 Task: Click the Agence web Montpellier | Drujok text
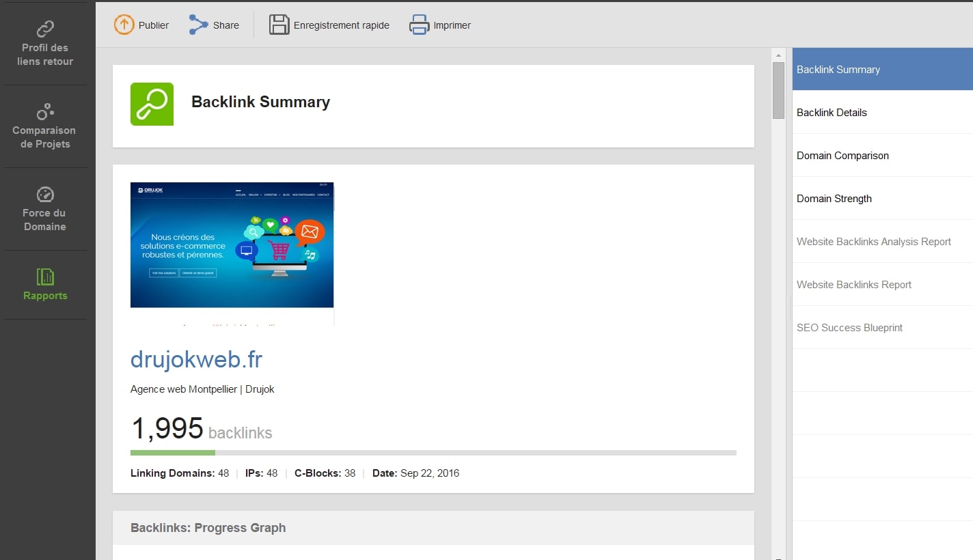coord(202,389)
